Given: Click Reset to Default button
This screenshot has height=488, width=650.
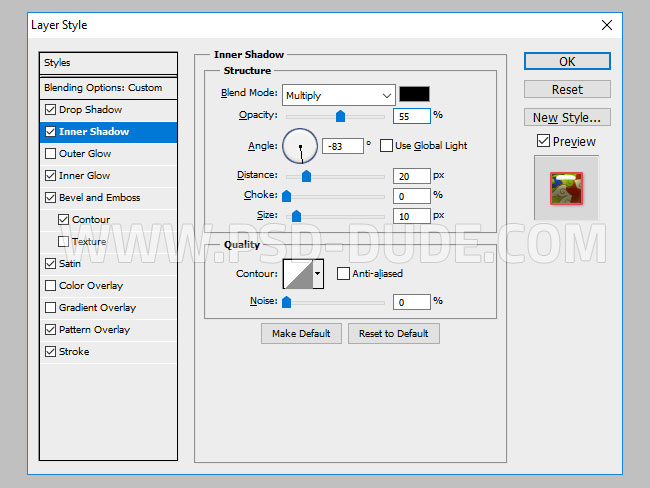Looking at the screenshot, I should point(394,333).
